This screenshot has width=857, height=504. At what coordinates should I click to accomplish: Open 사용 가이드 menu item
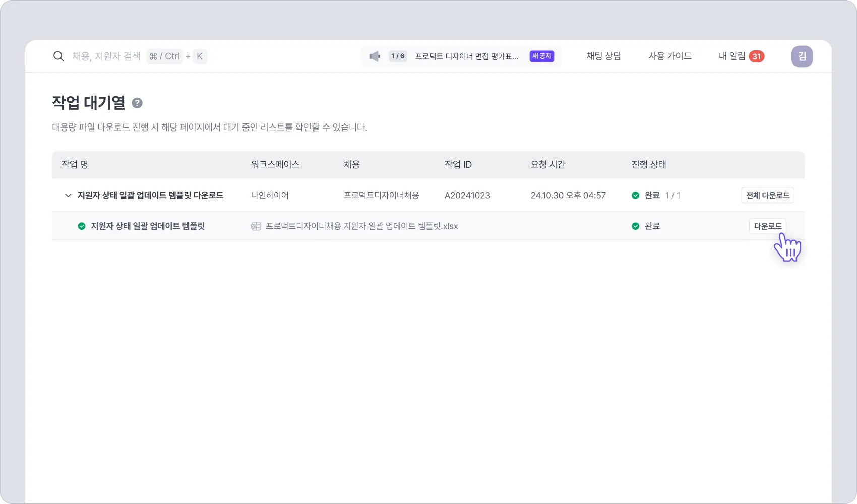click(670, 56)
